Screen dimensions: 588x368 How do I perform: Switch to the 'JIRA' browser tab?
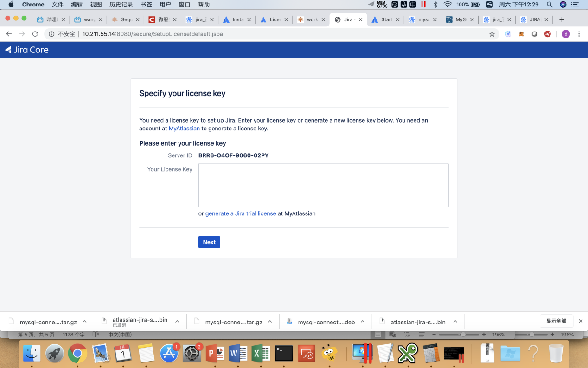[534, 20]
